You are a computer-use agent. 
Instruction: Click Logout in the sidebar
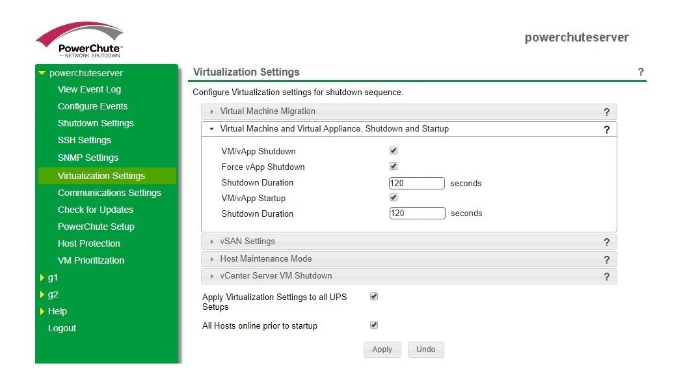[x=62, y=328]
